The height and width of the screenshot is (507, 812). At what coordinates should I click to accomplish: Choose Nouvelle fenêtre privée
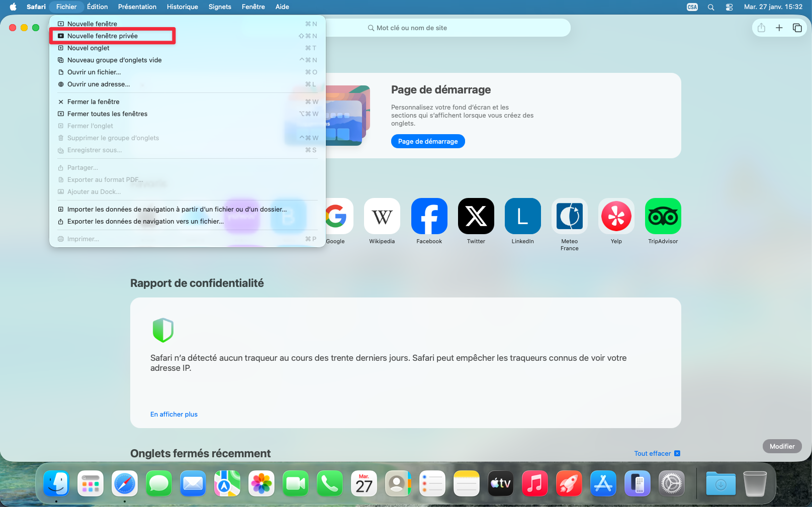point(188,36)
